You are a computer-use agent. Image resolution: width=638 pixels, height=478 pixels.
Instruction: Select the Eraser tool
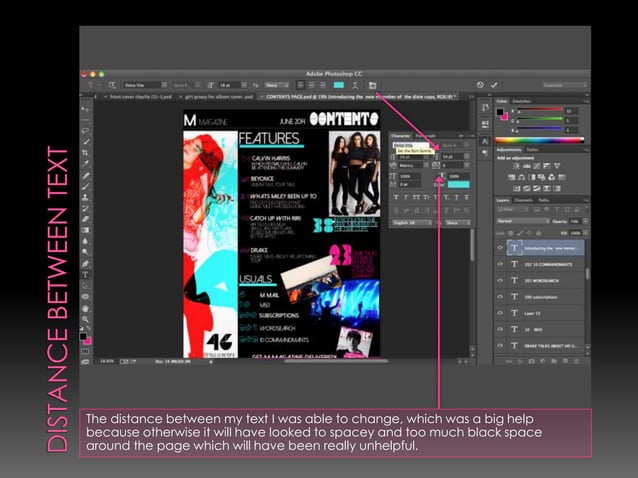pos(85,219)
